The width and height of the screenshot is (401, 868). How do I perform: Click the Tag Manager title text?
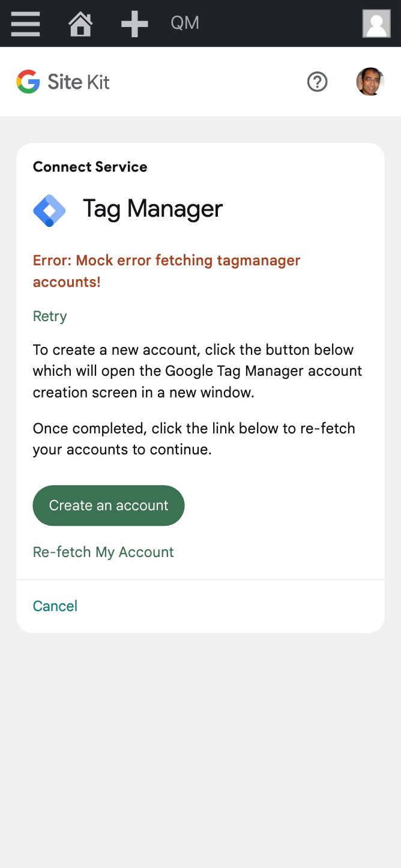coord(152,209)
